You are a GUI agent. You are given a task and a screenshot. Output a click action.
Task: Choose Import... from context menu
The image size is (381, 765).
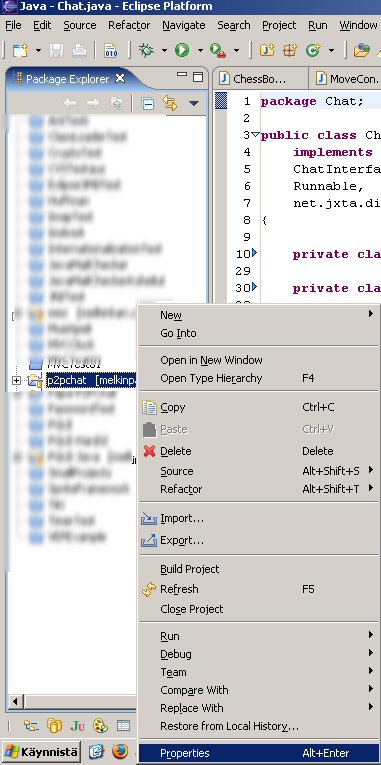click(x=259, y=518)
